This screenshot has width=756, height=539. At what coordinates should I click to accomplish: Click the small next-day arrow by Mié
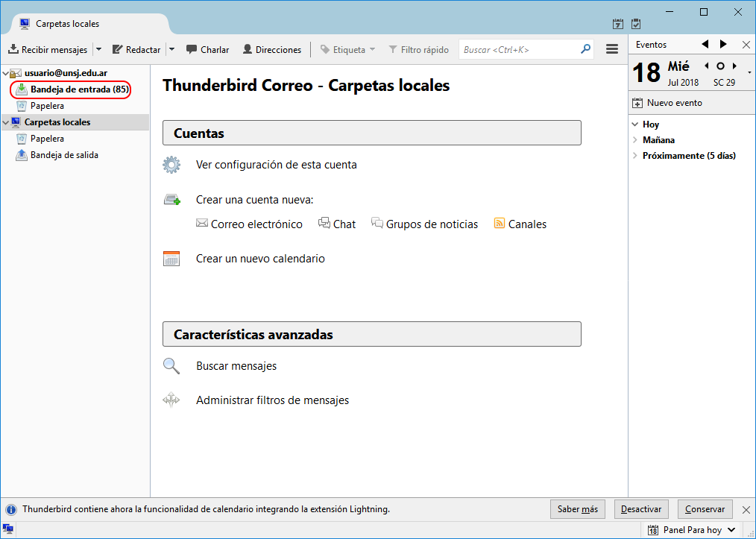[x=735, y=66]
